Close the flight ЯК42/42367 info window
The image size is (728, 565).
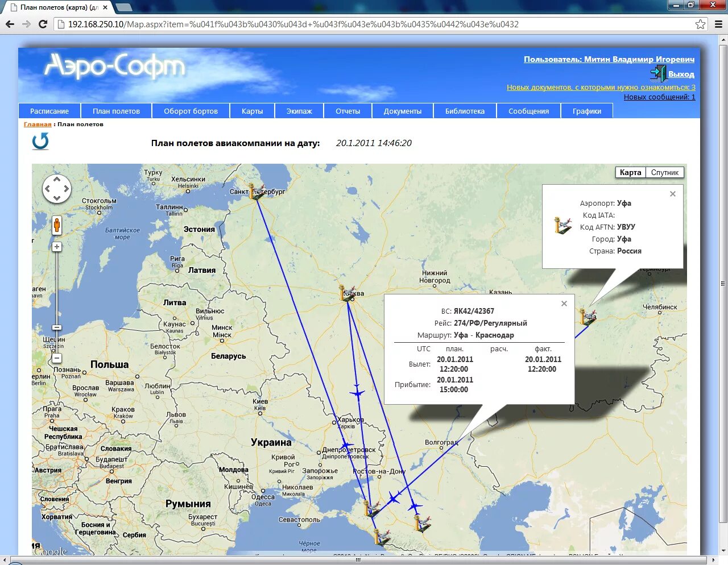click(x=564, y=304)
